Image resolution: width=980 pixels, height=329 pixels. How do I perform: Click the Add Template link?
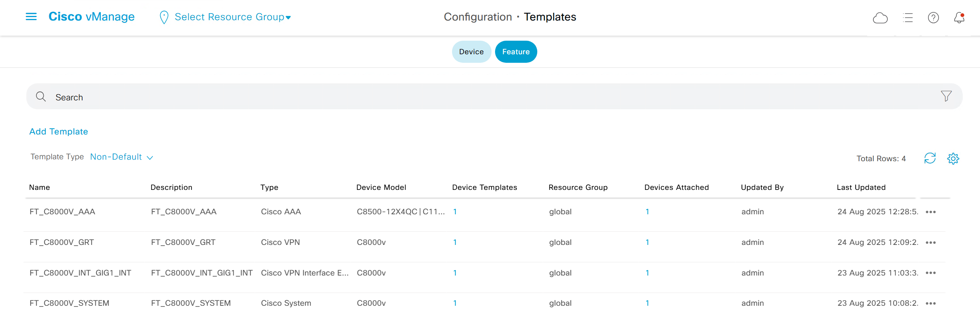click(59, 132)
